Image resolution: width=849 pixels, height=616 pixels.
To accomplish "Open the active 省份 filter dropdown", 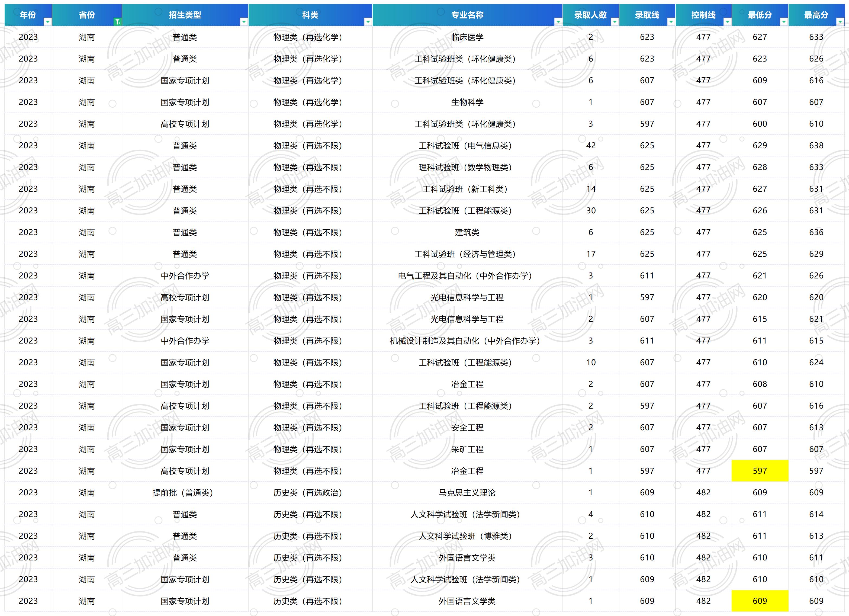I will coord(118,22).
